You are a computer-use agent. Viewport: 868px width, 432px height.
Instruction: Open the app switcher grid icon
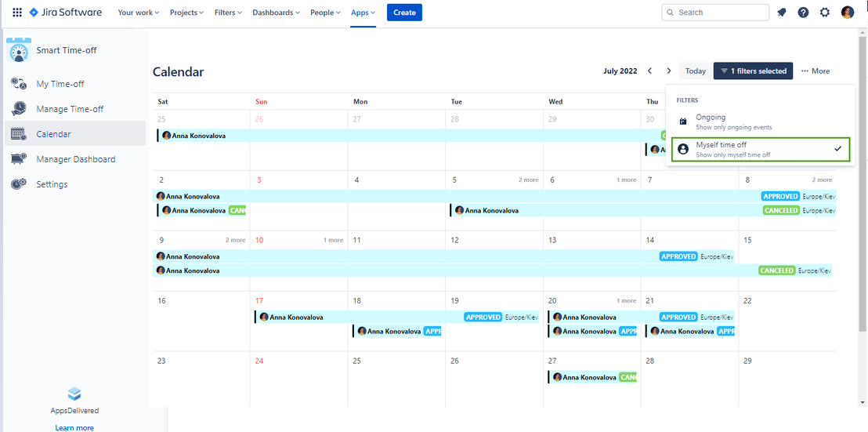click(17, 13)
